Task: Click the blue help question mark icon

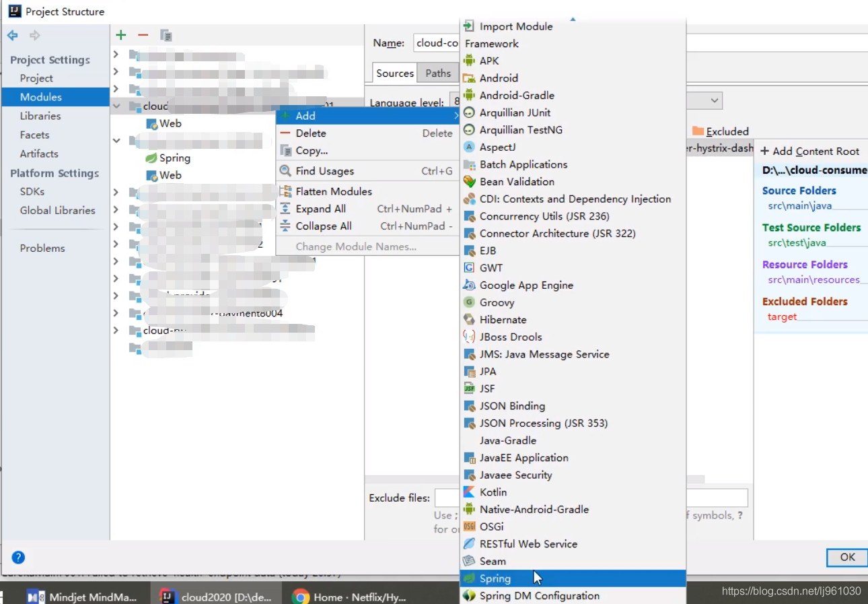Action: (x=18, y=558)
